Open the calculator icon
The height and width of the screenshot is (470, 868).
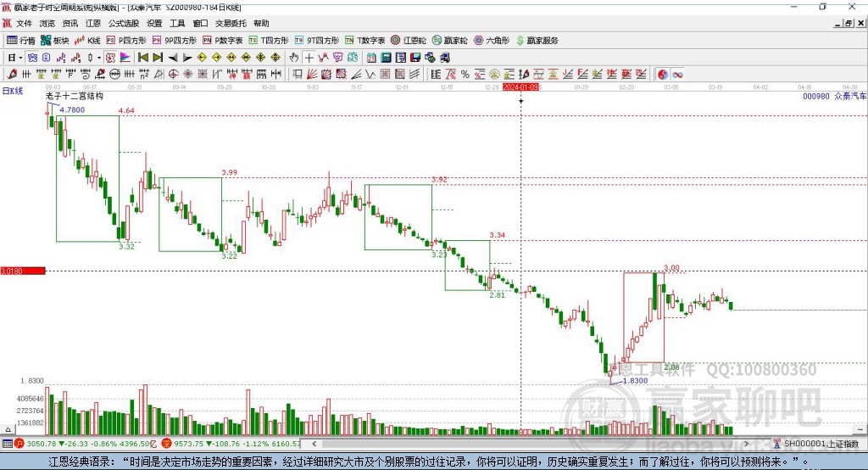pos(387,58)
